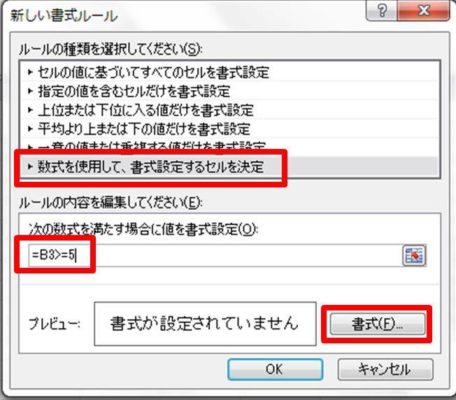Click the ルールの種類を選択してください label
The height and width of the screenshot is (400, 456).
111,50
